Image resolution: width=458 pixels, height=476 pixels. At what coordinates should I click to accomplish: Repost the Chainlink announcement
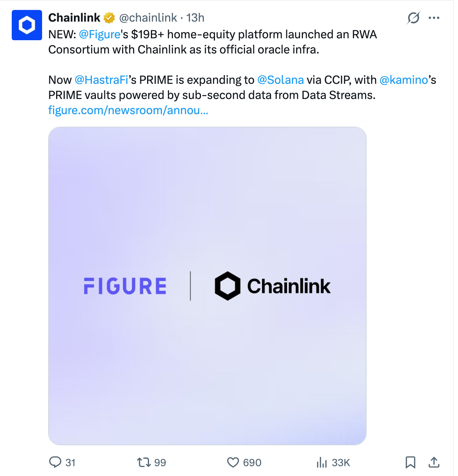pyautogui.click(x=144, y=462)
